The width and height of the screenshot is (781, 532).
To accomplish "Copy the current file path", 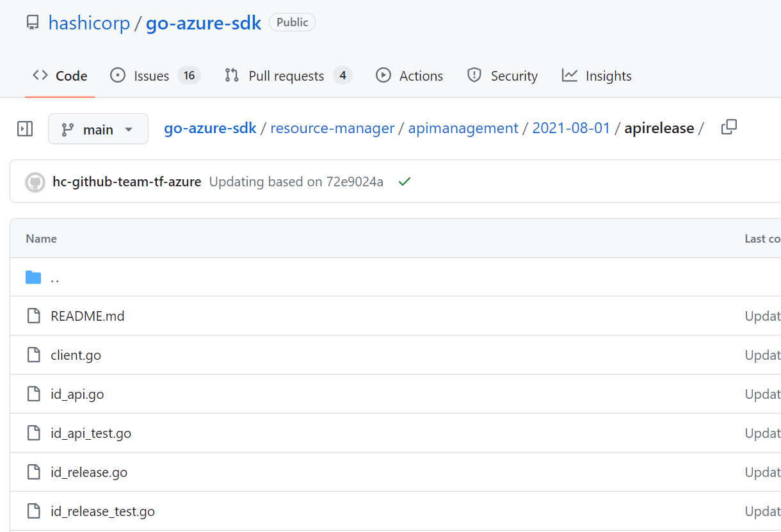I will pos(729,127).
